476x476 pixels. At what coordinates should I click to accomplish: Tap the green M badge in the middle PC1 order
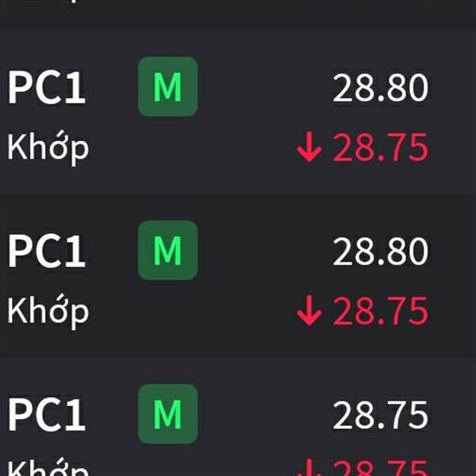tap(168, 250)
